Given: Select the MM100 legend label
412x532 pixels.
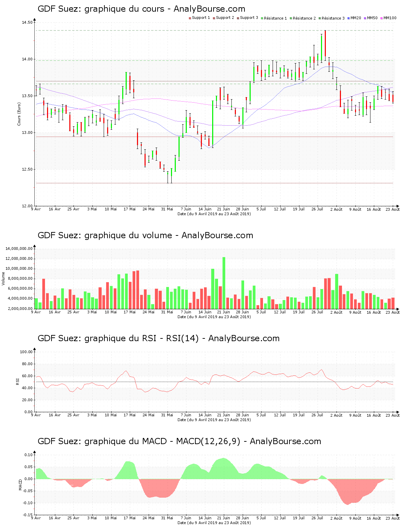Looking at the screenshot, I should [x=390, y=18].
